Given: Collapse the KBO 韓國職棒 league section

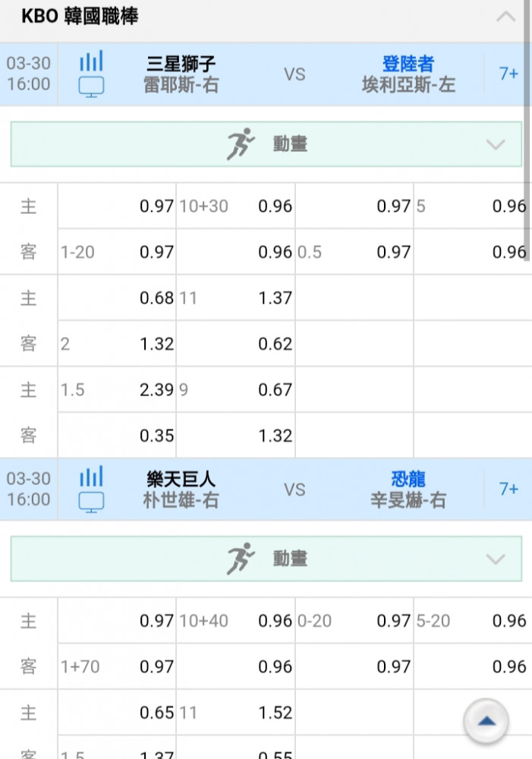Looking at the screenshot, I should click(506, 17).
